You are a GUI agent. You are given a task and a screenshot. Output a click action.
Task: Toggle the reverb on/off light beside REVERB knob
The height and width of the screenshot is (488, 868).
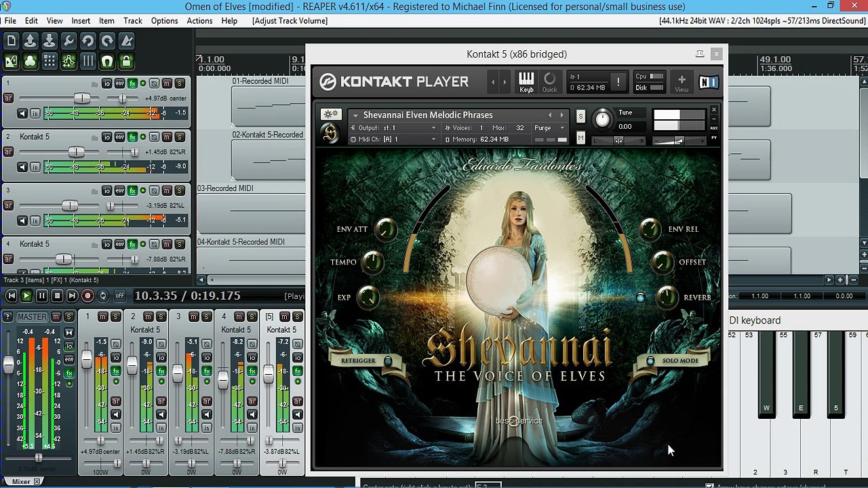640,298
